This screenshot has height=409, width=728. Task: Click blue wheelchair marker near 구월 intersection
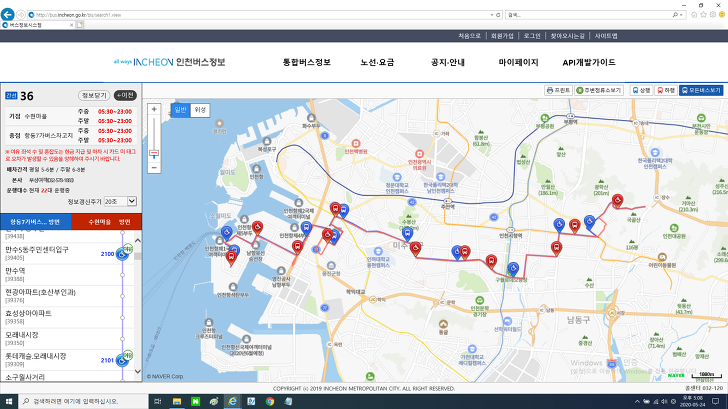(513, 269)
